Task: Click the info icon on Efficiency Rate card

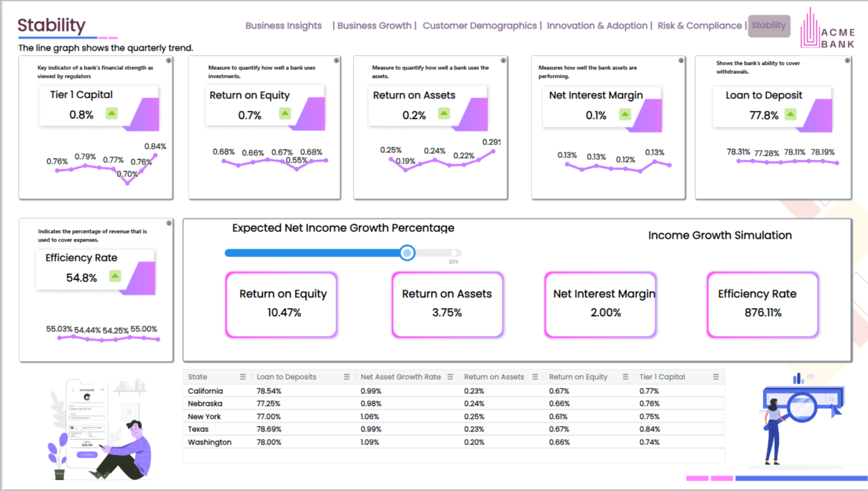Action: coord(169,223)
